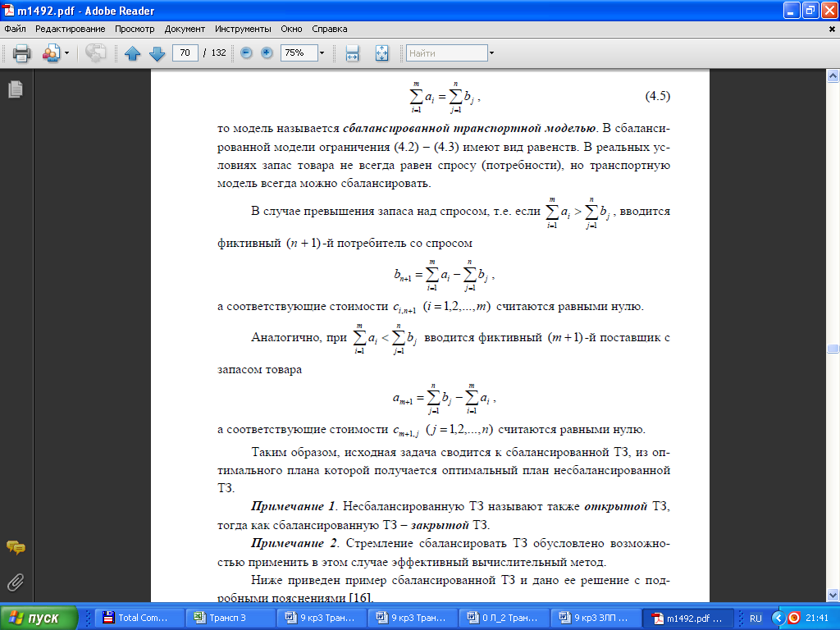The height and width of the screenshot is (630, 840).
Task: Switch to Total Commander taskbar button
Action: 139,618
